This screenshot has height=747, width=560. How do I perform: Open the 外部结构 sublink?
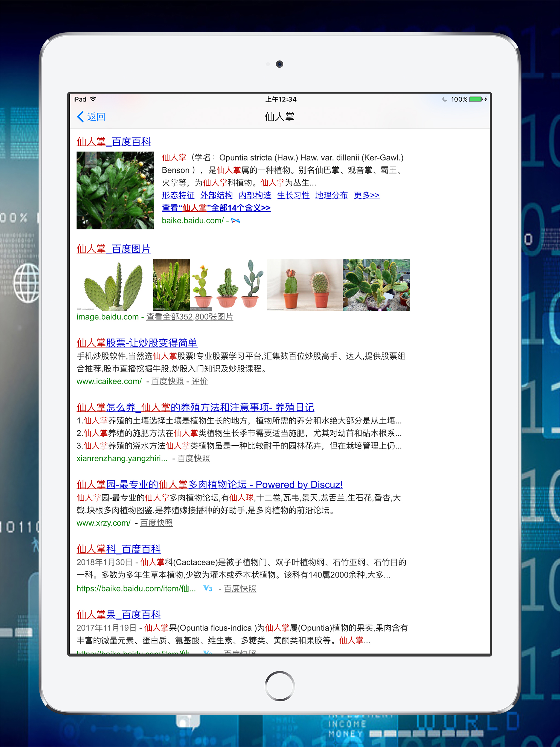point(217,195)
